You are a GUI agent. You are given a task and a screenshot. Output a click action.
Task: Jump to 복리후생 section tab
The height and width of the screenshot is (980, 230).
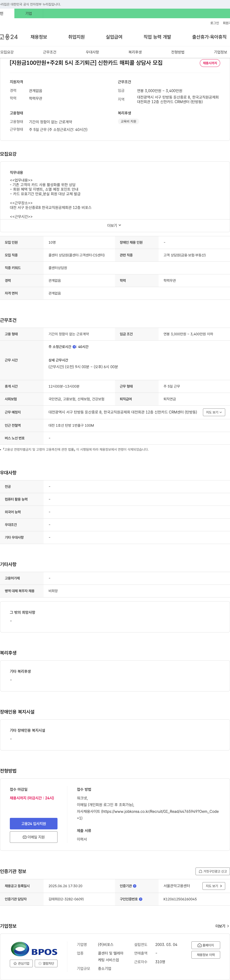click(135, 52)
